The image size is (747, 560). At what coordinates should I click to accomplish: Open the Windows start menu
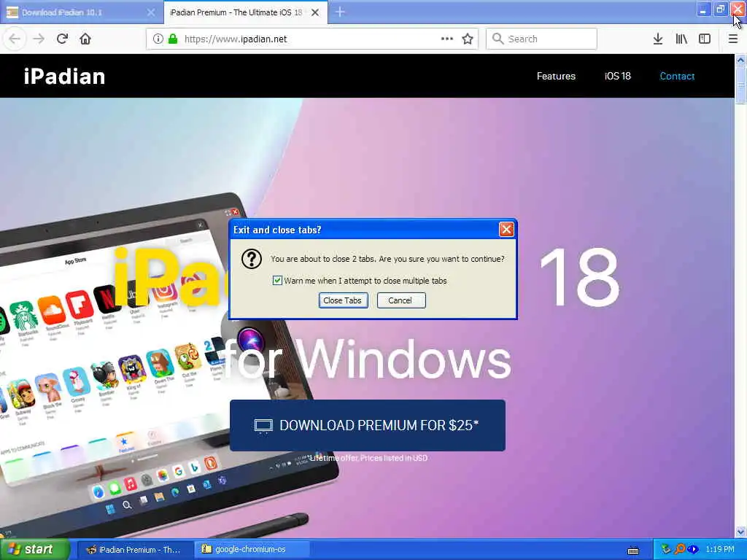(35, 550)
